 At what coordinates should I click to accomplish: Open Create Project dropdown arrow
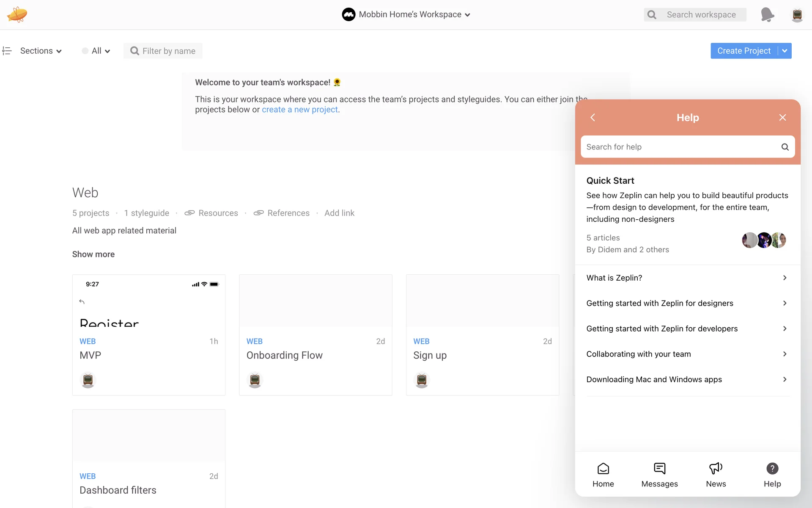point(785,51)
